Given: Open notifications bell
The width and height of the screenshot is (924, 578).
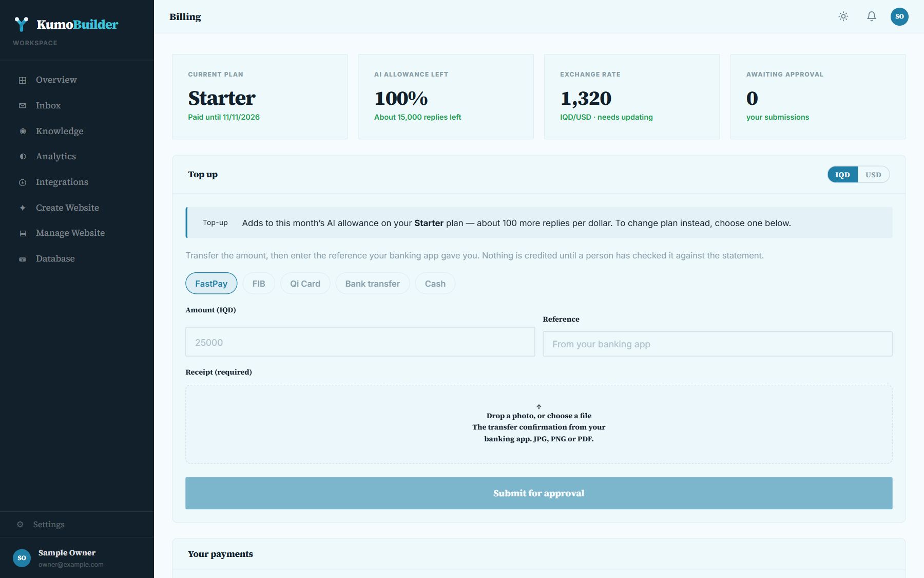Looking at the screenshot, I should point(872,16).
